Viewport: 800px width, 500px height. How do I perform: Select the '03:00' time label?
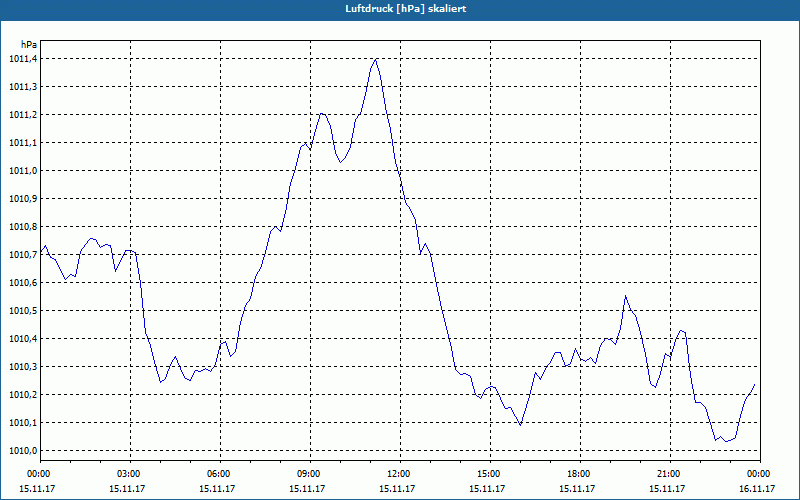pyautogui.click(x=130, y=474)
